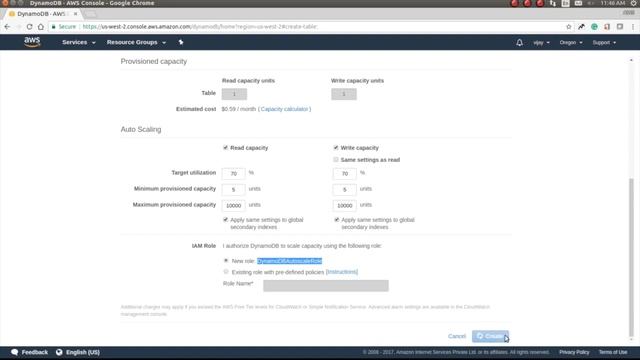Click the highlighted DynamoDBAutoscaleRole text

(289, 261)
